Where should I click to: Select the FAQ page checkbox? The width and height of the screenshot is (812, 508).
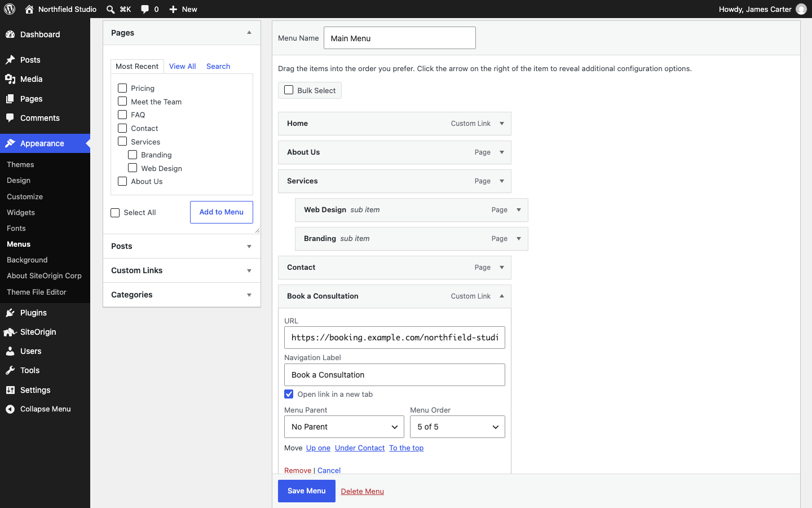[122, 115]
